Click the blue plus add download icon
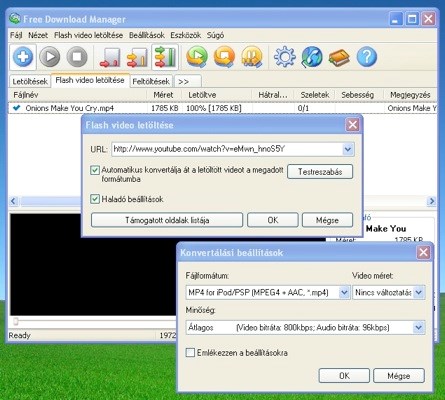Viewport: 445px width, 400px height. coord(23,57)
